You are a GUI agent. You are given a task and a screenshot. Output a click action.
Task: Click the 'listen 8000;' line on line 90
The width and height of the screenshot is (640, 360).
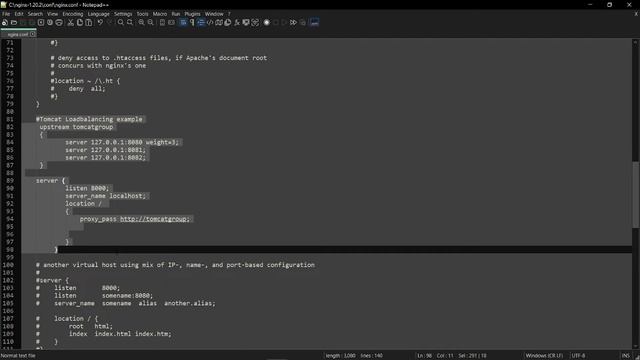pyautogui.click(x=87, y=188)
